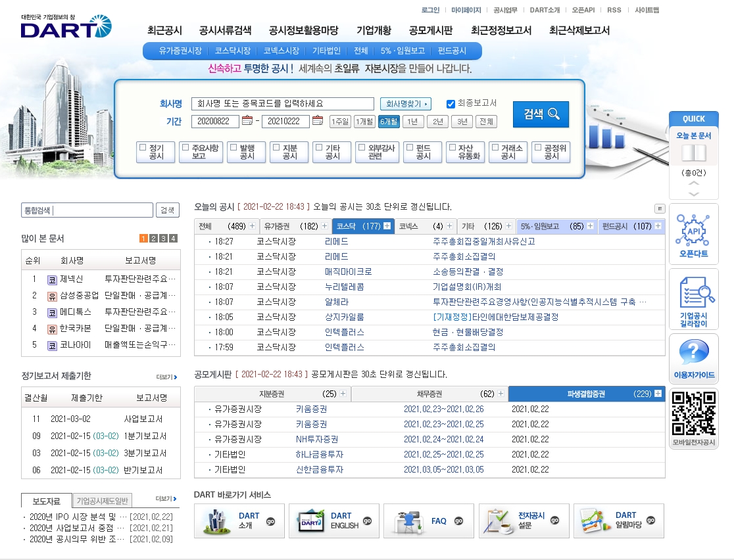Screen dimensions: 734x560
Task: Open DART 소개 shortcut
Action: tap(239, 521)
